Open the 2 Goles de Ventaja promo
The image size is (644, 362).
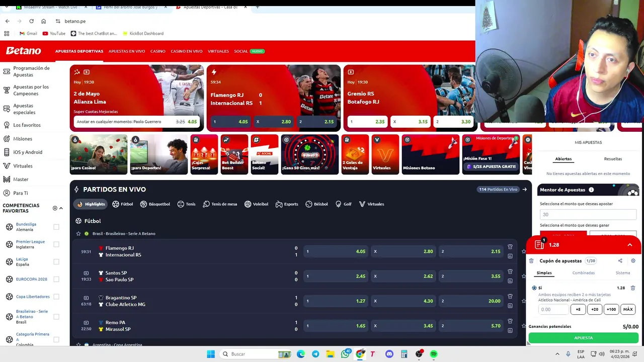(x=355, y=154)
